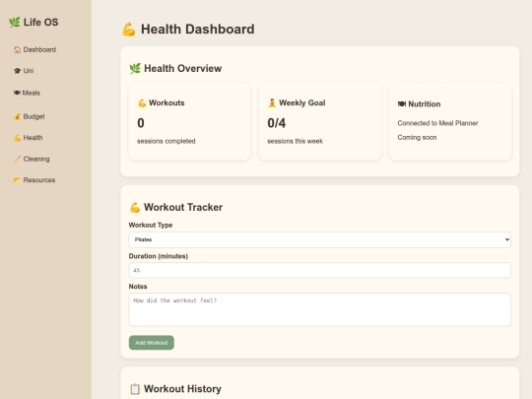Click the Life OS leaf logo icon

[15, 23]
